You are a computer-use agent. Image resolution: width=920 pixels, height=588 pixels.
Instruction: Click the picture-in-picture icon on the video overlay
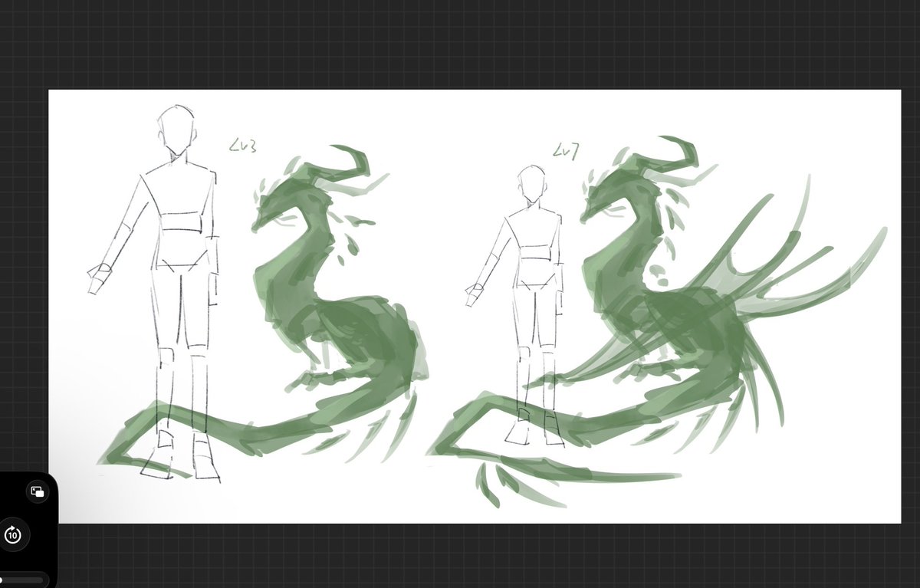click(37, 492)
